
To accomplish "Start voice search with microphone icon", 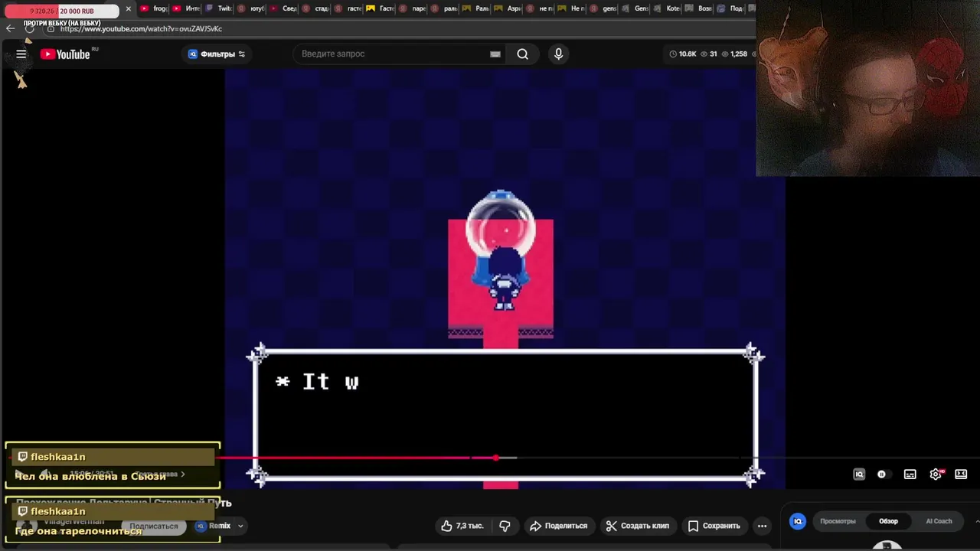I will click(x=558, y=54).
